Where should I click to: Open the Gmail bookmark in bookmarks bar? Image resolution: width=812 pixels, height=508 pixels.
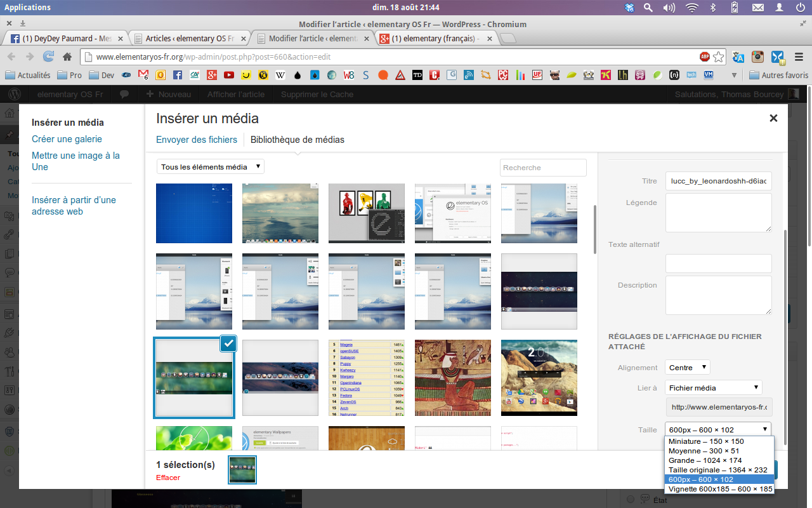(143, 75)
